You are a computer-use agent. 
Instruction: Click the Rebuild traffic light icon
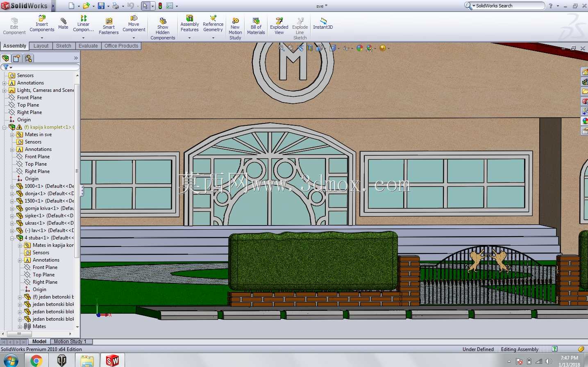coord(160,6)
